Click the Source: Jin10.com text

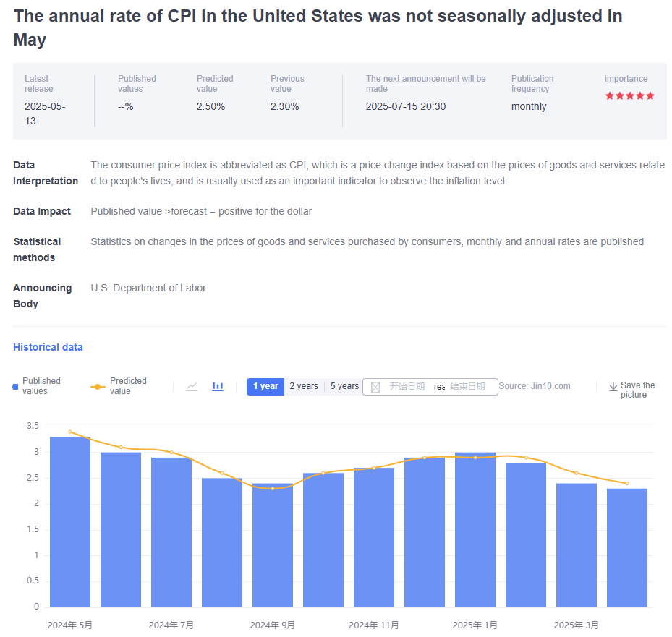click(535, 386)
